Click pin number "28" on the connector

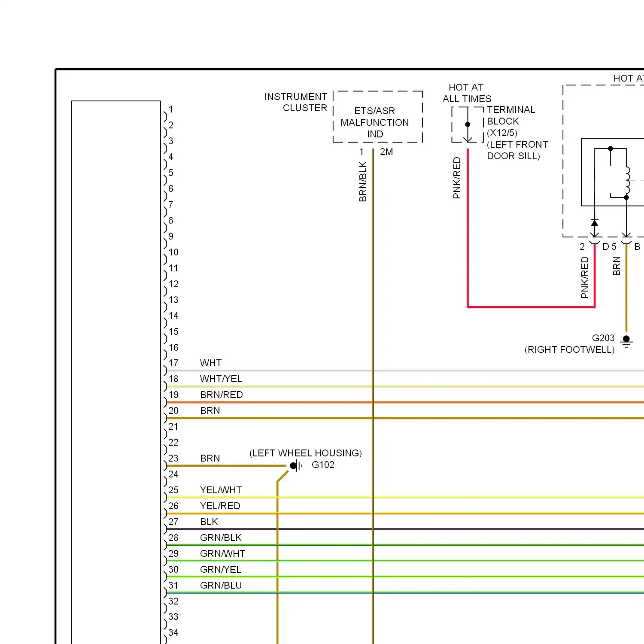173,538
